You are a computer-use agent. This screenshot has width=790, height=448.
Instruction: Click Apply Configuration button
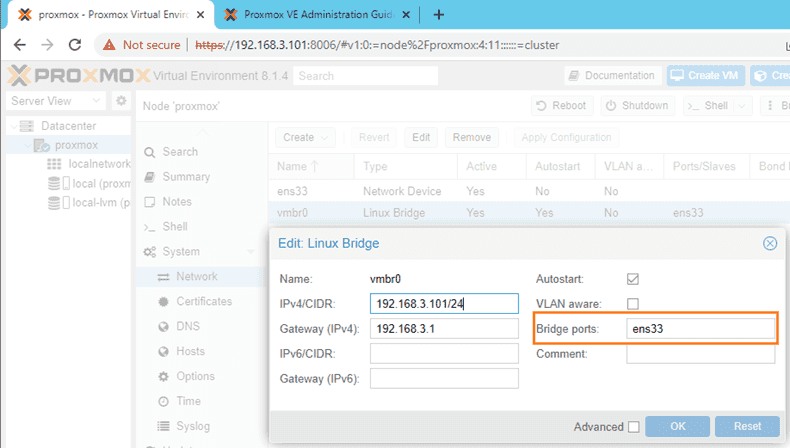tap(566, 137)
